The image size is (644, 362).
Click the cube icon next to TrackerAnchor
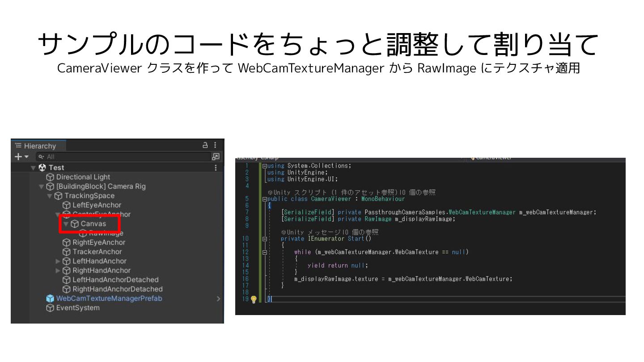pos(67,252)
